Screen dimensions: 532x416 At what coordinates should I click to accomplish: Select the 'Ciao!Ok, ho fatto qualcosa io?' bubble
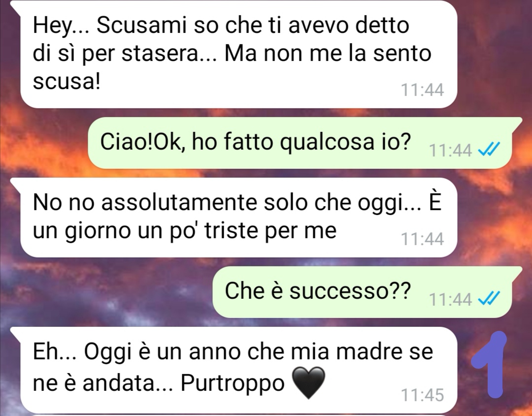click(x=305, y=143)
